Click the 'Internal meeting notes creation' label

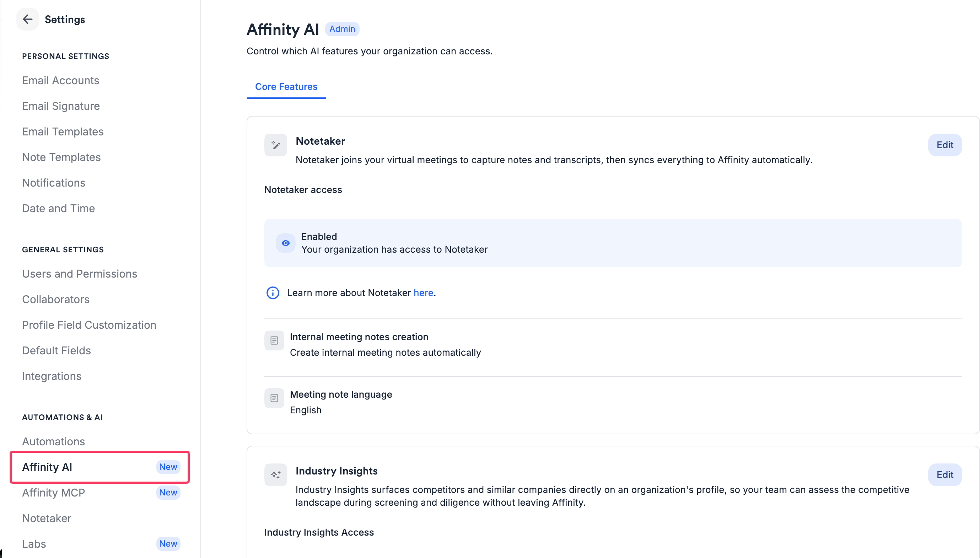(359, 337)
